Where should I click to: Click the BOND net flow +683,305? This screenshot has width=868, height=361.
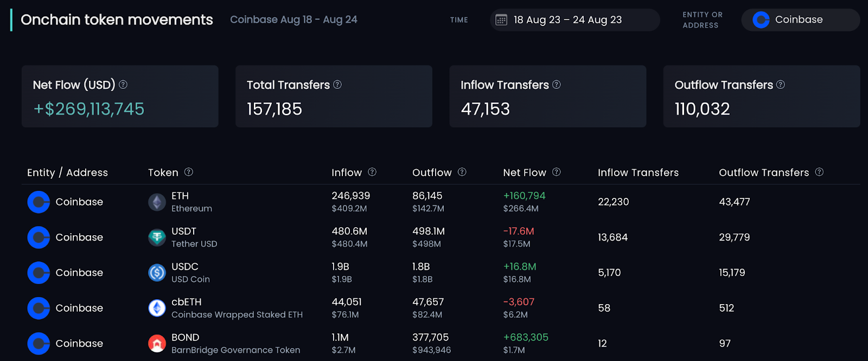click(526, 337)
